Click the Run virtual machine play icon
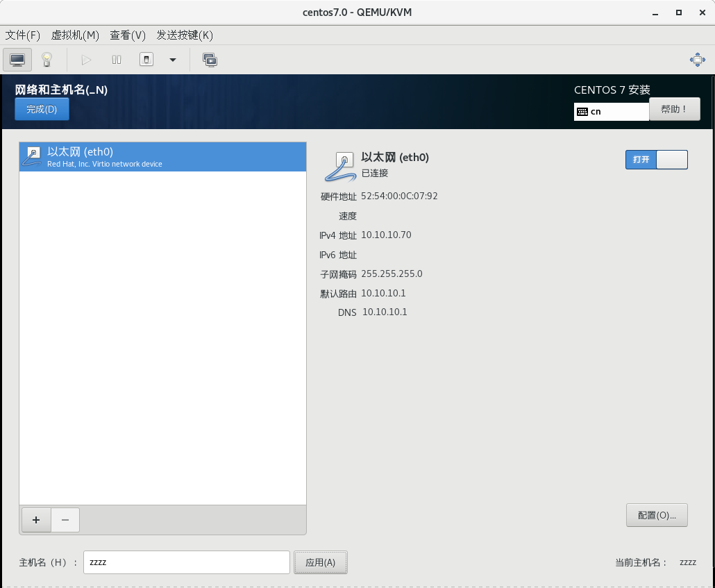 (86, 60)
